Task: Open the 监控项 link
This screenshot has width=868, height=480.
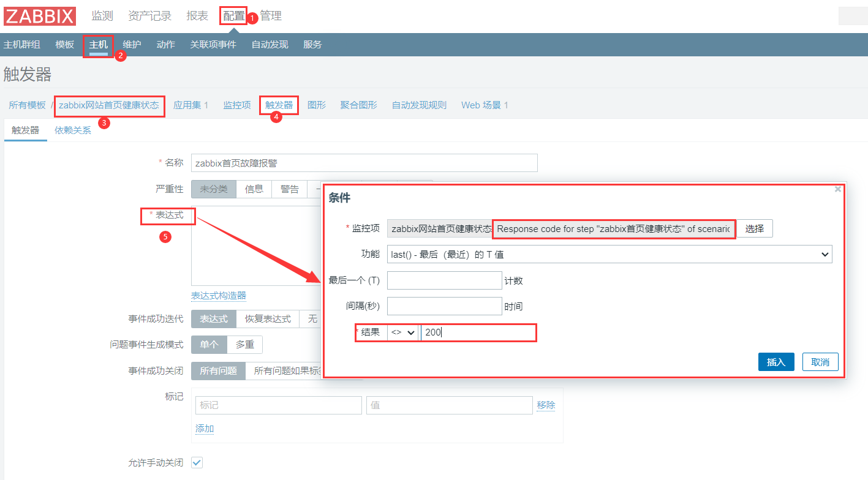Action: point(237,105)
